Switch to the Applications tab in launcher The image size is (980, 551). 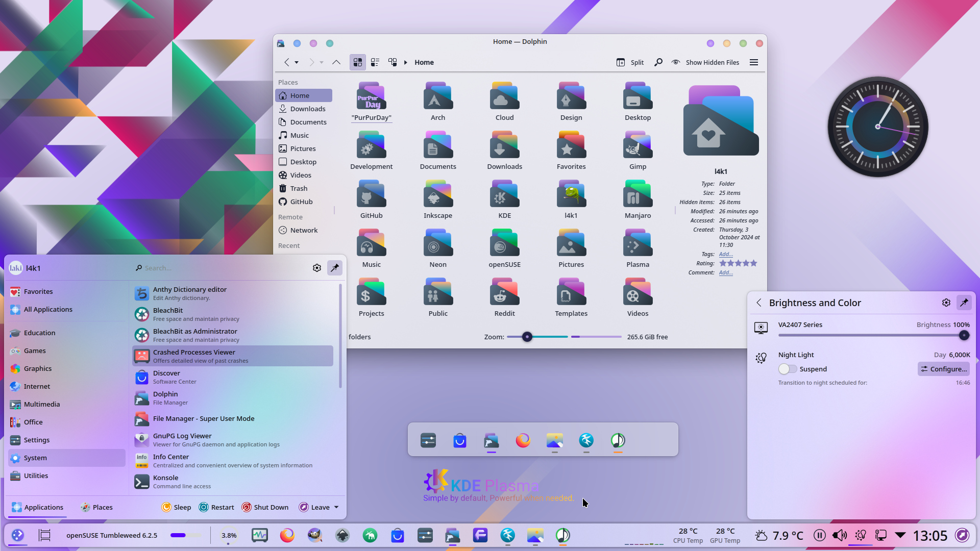click(37, 507)
